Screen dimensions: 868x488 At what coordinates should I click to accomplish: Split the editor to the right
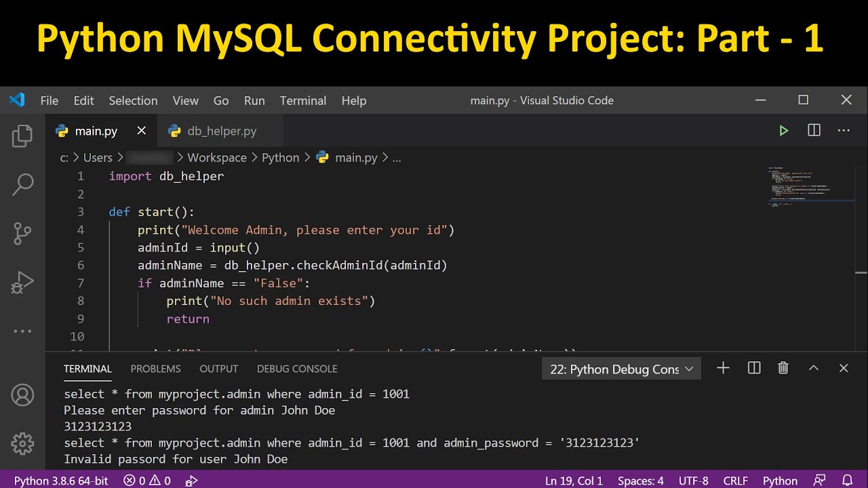click(x=814, y=130)
